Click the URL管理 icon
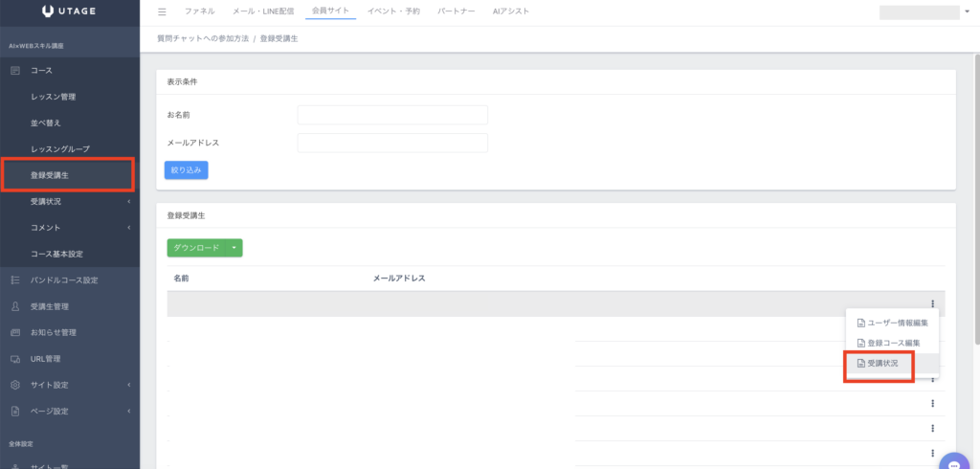Screen dimensions: 980x469 tap(15, 359)
